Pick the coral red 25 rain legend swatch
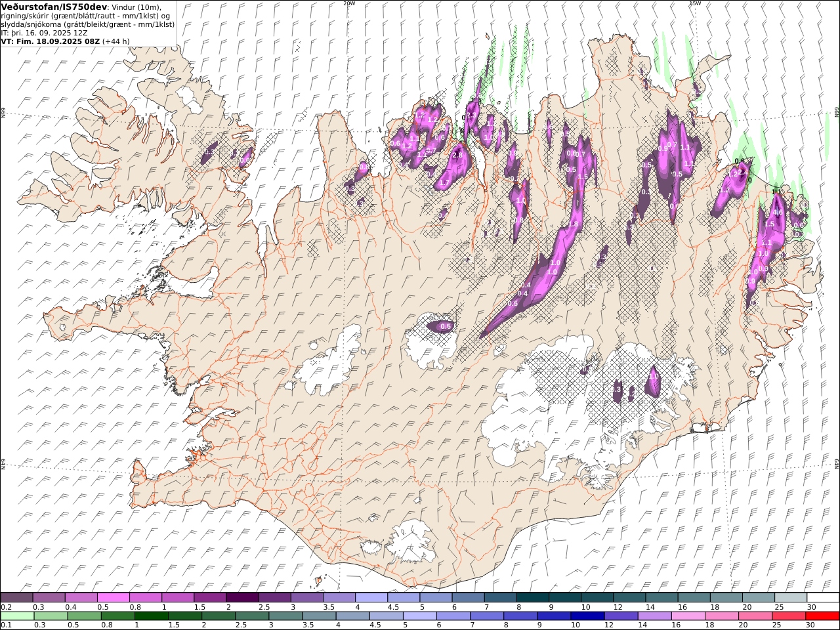This screenshot has height=630, width=840. (788, 616)
